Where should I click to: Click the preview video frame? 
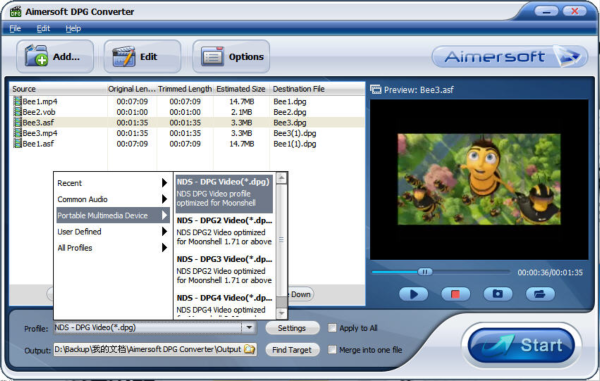[x=479, y=179]
